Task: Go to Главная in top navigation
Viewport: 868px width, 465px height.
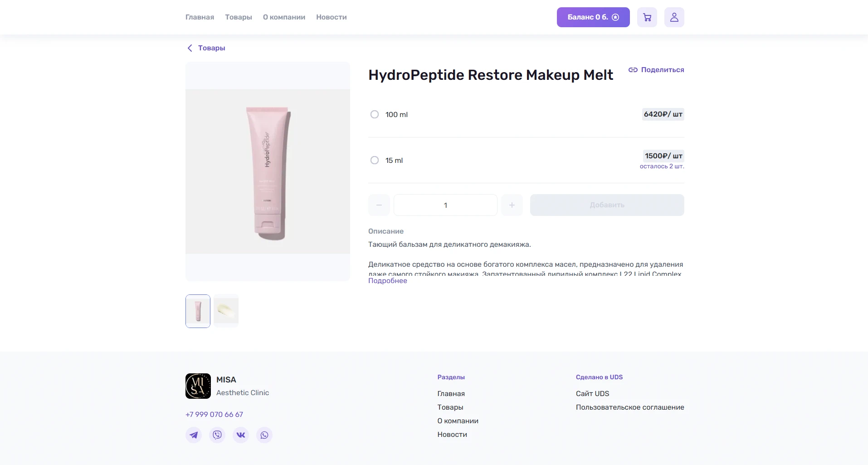Action: click(x=200, y=17)
